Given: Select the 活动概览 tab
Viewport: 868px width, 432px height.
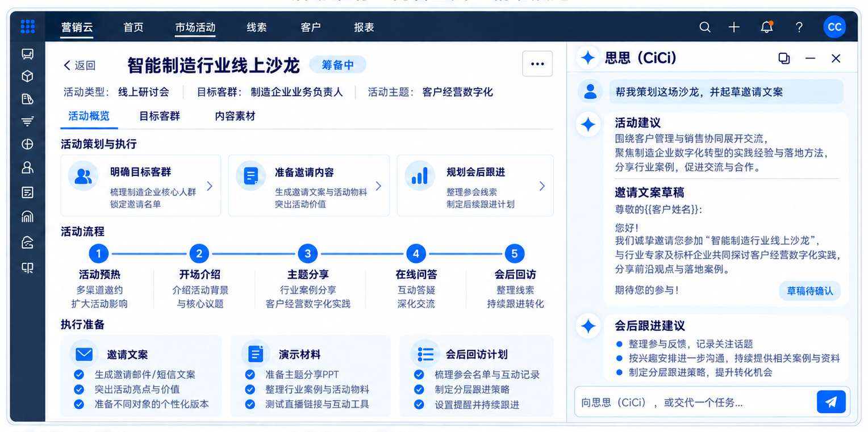Looking at the screenshot, I should pos(89,116).
